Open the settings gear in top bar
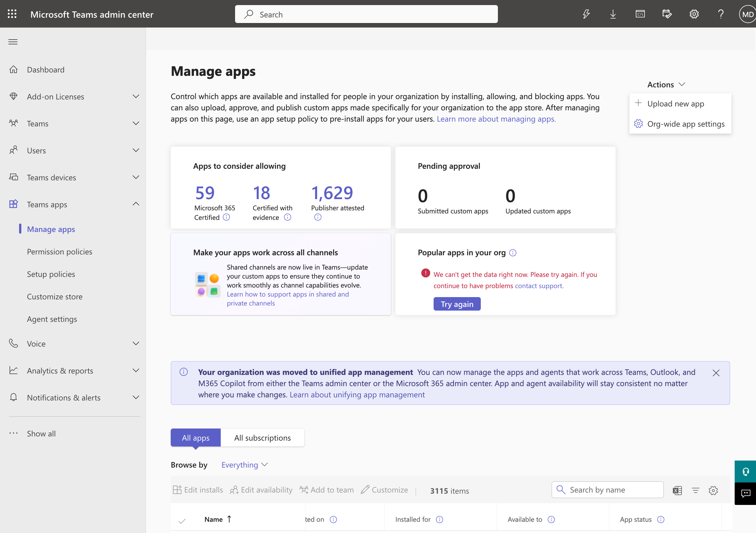The width and height of the screenshot is (756, 533). click(694, 14)
